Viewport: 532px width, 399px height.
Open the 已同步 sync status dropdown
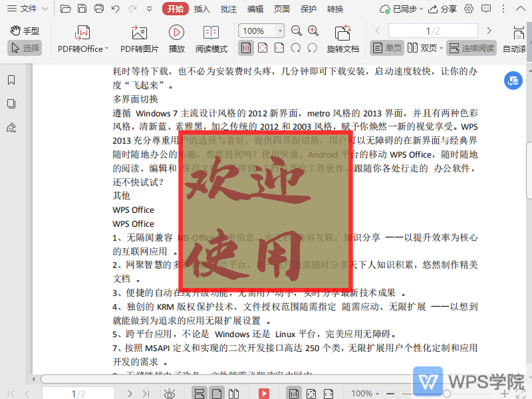click(406, 8)
